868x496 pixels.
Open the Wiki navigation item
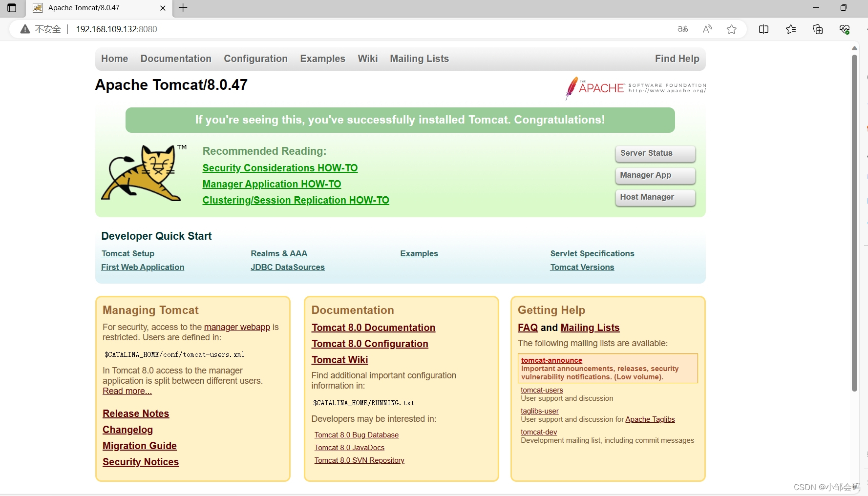tap(367, 59)
